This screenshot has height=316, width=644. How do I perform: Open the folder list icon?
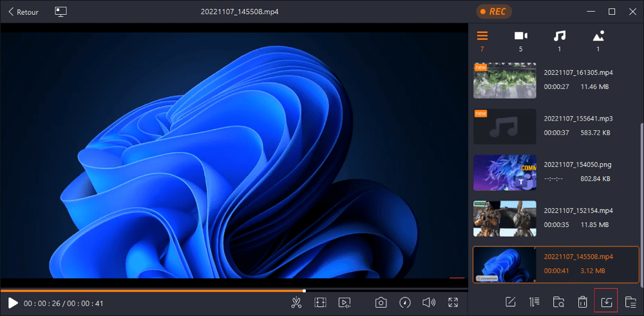(x=630, y=302)
